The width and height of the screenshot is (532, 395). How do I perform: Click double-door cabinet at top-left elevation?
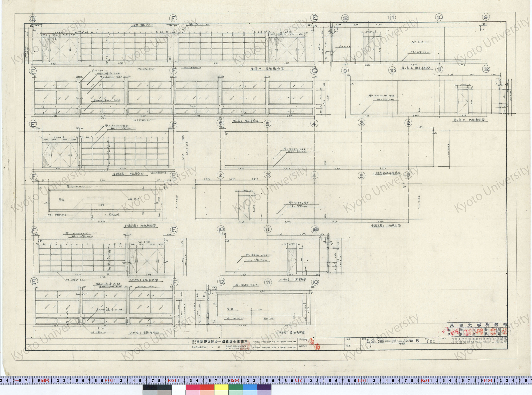coord(60,49)
